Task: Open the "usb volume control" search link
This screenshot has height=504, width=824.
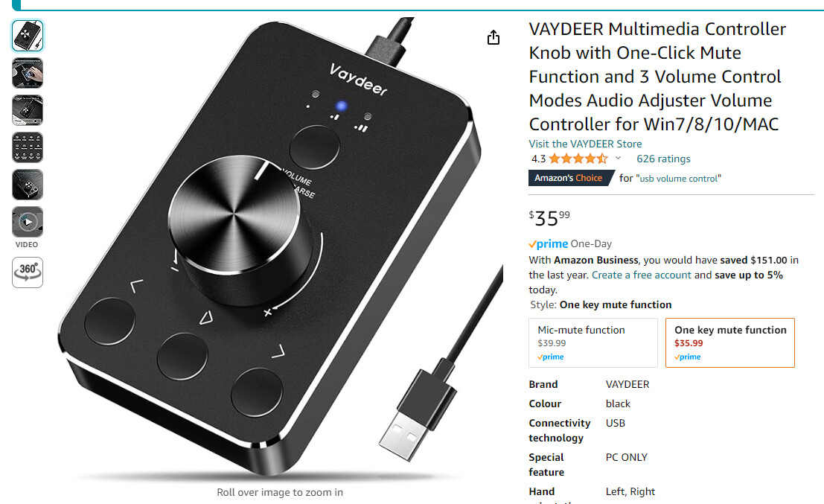Action: (678, 179)
